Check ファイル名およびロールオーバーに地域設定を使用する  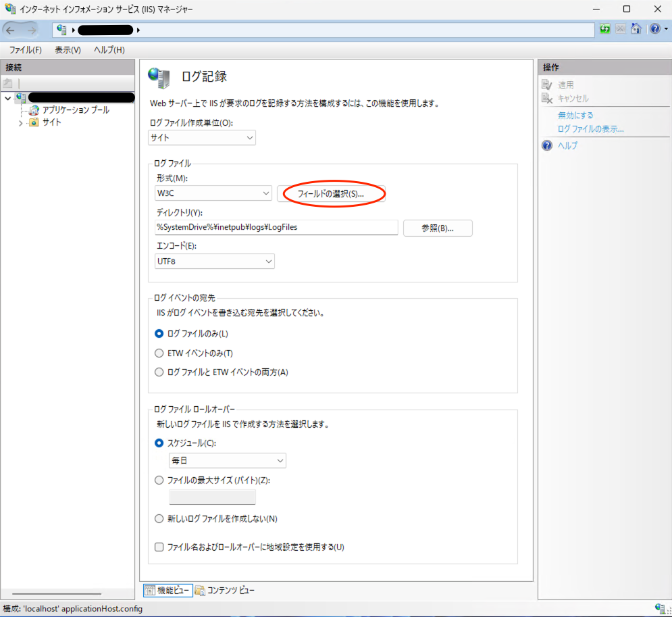click(x=159, y=547)
